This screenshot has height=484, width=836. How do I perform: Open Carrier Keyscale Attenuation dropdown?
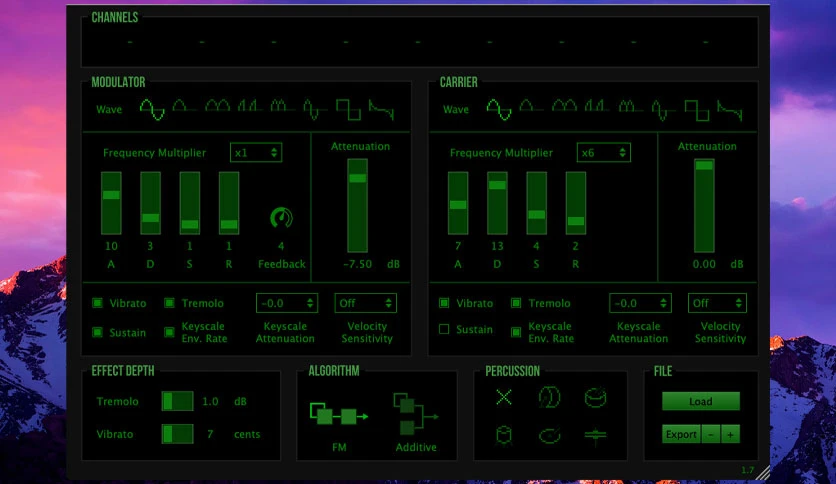[640, 303]
